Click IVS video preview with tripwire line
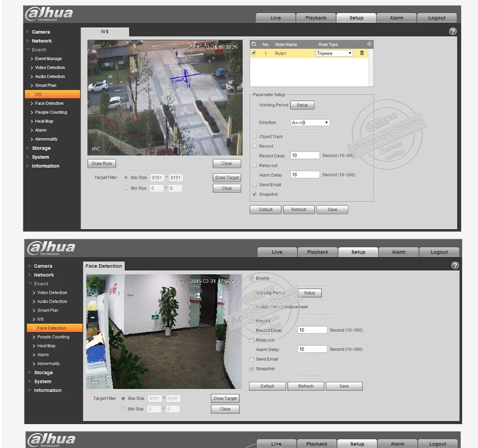Screen dimensions: 478x448 165,97
